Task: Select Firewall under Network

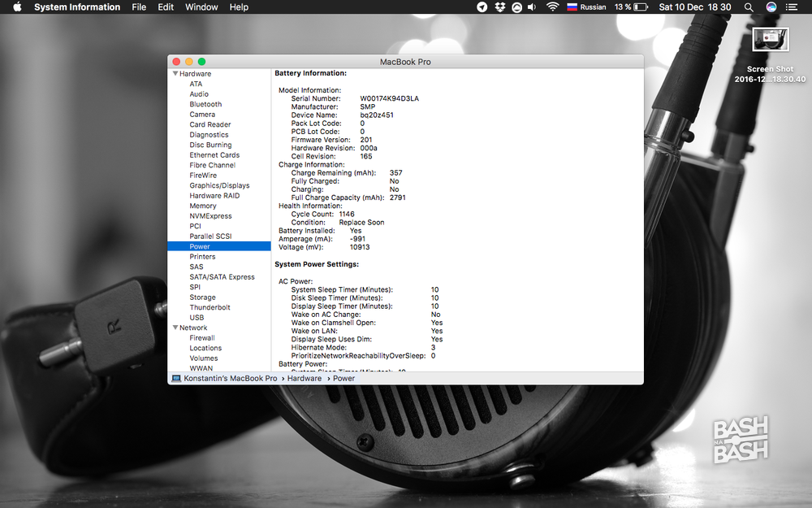Action: (202, 338)
